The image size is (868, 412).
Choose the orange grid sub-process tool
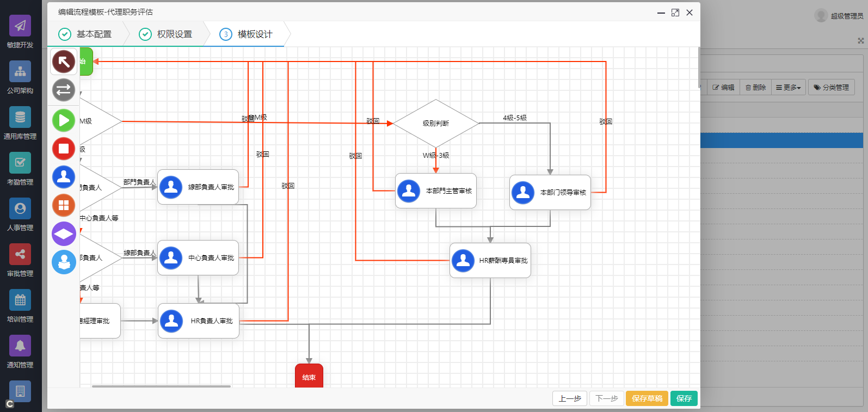(64, 205)
